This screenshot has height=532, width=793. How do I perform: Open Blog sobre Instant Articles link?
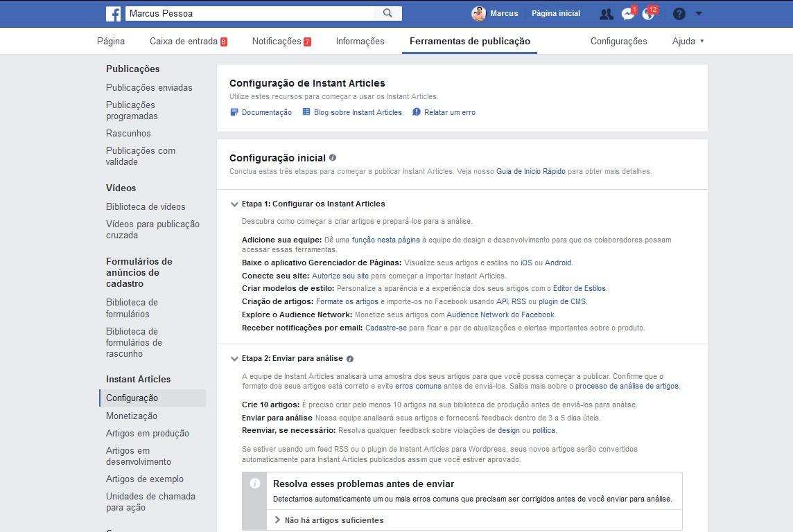[x=358, y=112]
